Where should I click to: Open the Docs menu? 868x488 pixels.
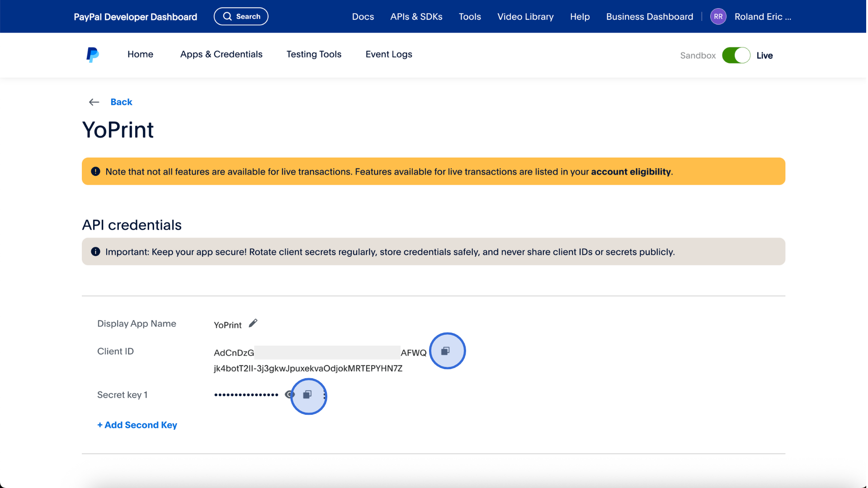tap(363, 17)
